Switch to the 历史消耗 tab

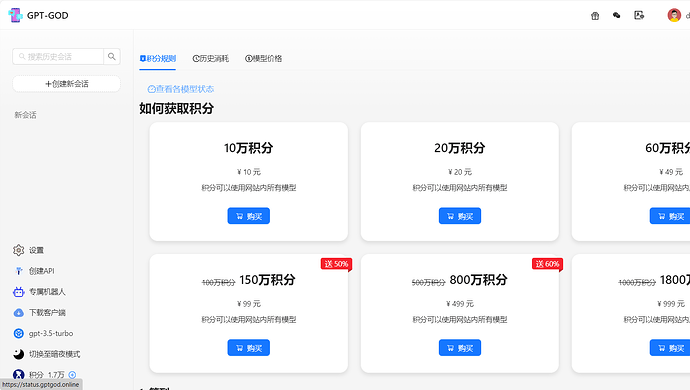[x=211, y=59]
